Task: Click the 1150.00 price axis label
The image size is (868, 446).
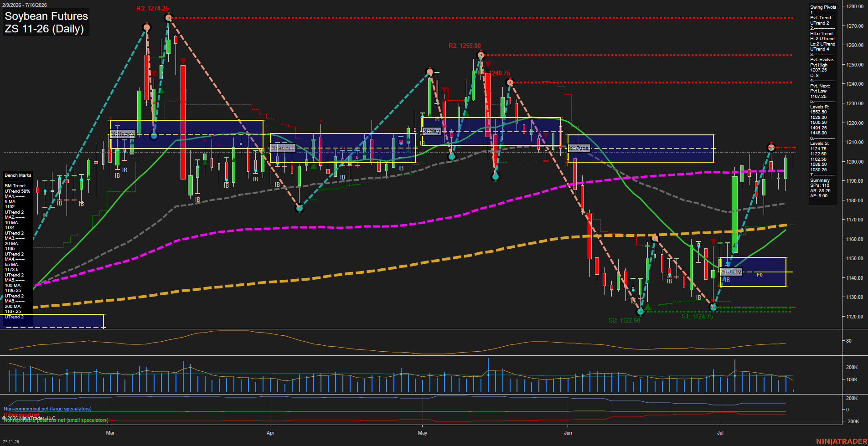Action: tap(855, 258)
